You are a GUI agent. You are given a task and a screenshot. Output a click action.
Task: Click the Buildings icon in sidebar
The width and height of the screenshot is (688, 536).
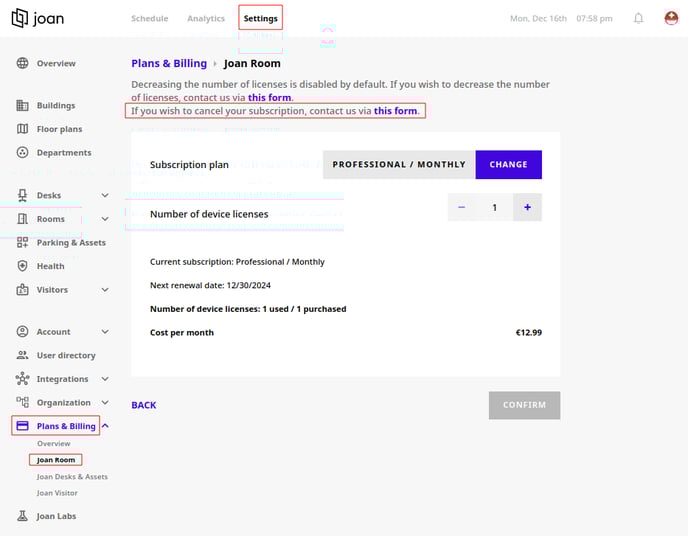pyautogui.click(x=22, y=105)
